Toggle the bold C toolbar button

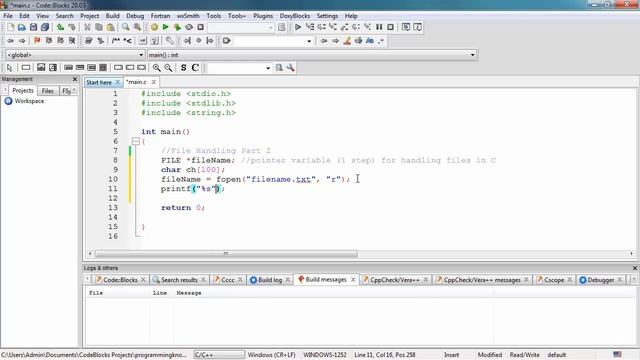195,68
